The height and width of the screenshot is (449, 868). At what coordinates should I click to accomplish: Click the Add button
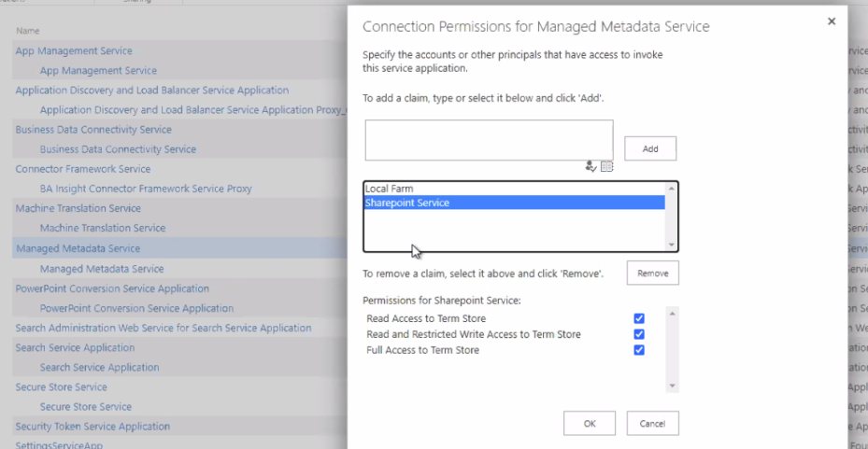click(x=650, y=148)
